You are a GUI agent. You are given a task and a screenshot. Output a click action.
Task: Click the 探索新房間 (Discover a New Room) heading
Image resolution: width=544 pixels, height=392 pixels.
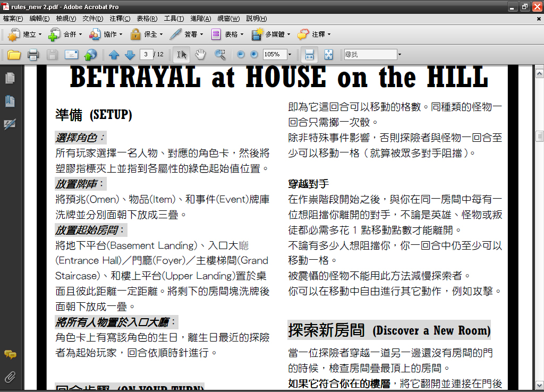coord(389,330)
